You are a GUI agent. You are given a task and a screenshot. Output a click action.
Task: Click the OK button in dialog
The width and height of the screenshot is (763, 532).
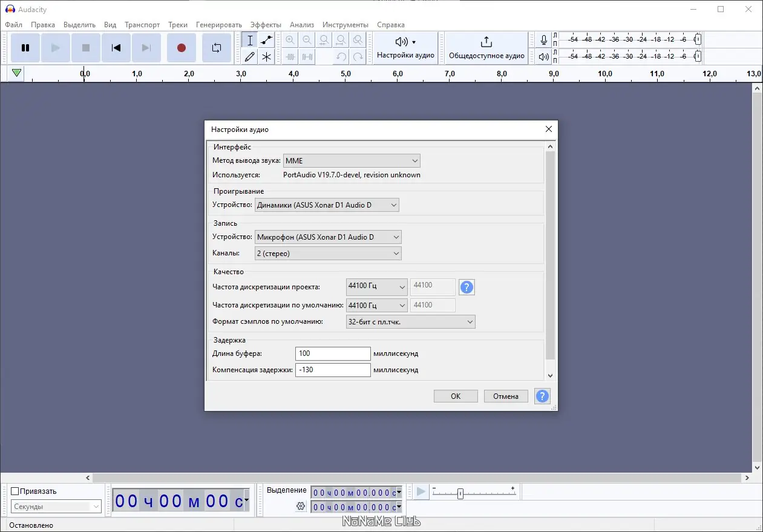(x=456, y=396)
